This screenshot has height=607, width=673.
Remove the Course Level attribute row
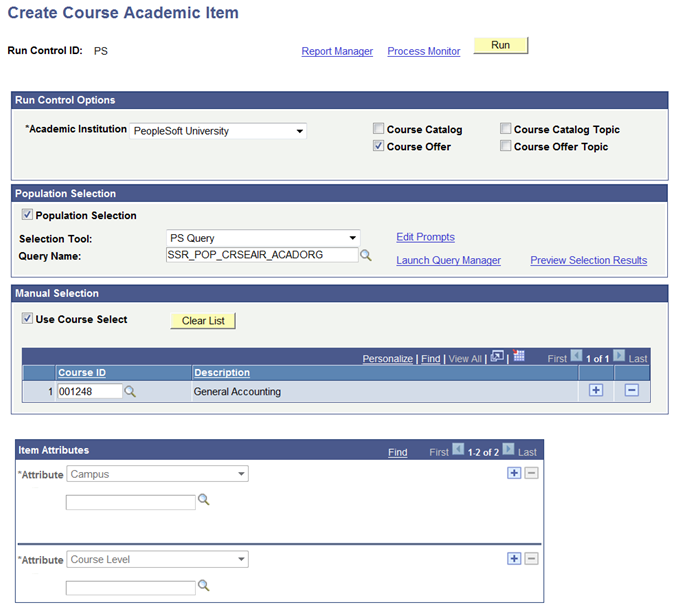(x=531, y=558)
